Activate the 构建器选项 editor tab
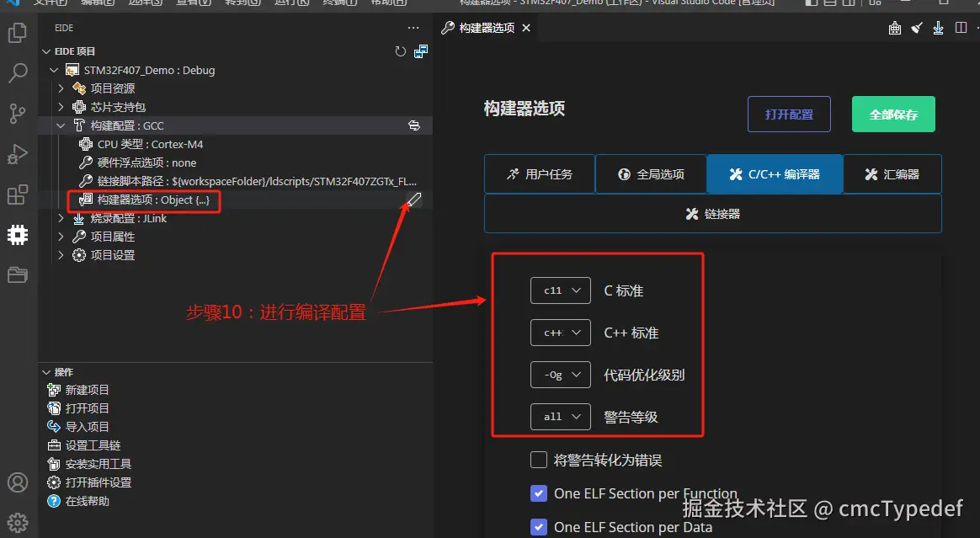The image size is (980, 538). pyautogui.click(x=487, y=28)
